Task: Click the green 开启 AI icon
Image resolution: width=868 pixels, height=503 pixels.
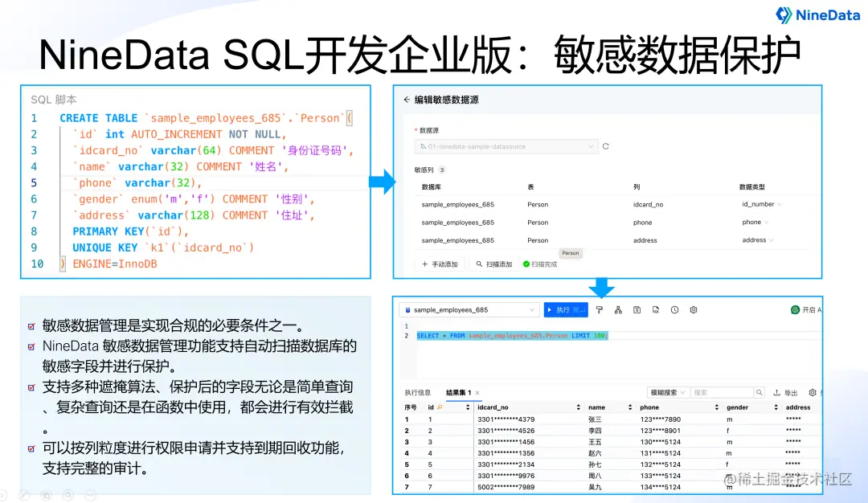Action: (x=795, y=310)
